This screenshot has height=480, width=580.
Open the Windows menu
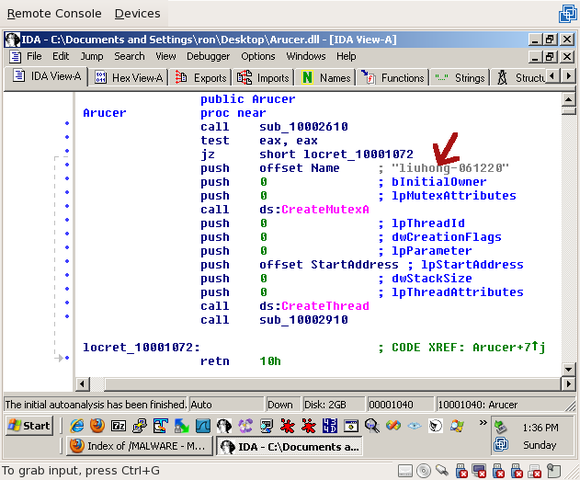[x=306, y=56]
